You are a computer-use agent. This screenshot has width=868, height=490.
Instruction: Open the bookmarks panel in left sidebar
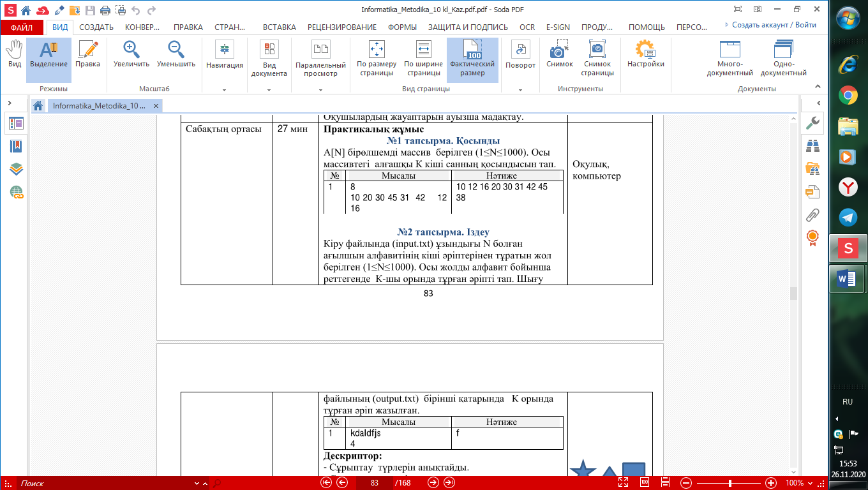16,146
